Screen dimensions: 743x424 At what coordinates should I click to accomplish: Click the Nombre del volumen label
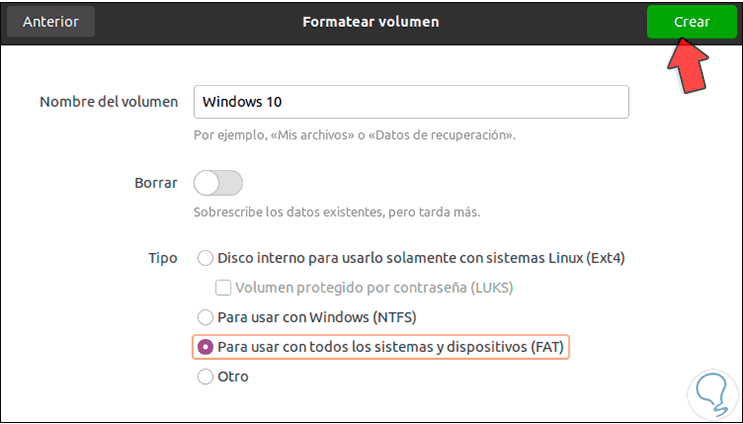click(108, 102)
